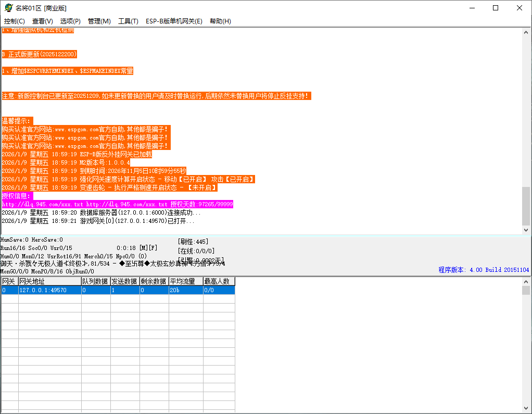Open the 查看(V) menu

pyautogui.click(x=43, y=21)
